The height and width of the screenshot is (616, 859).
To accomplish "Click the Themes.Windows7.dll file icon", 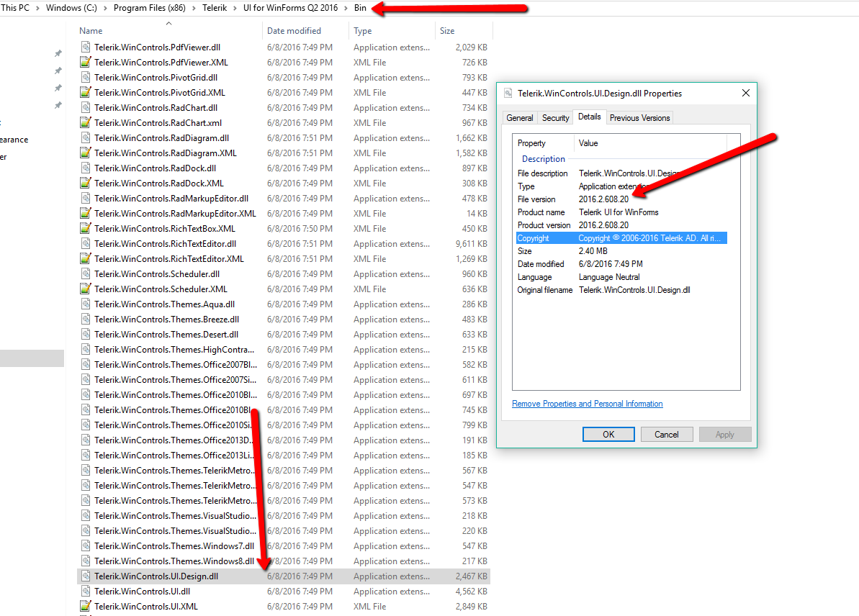I will [x=86, y=546].
